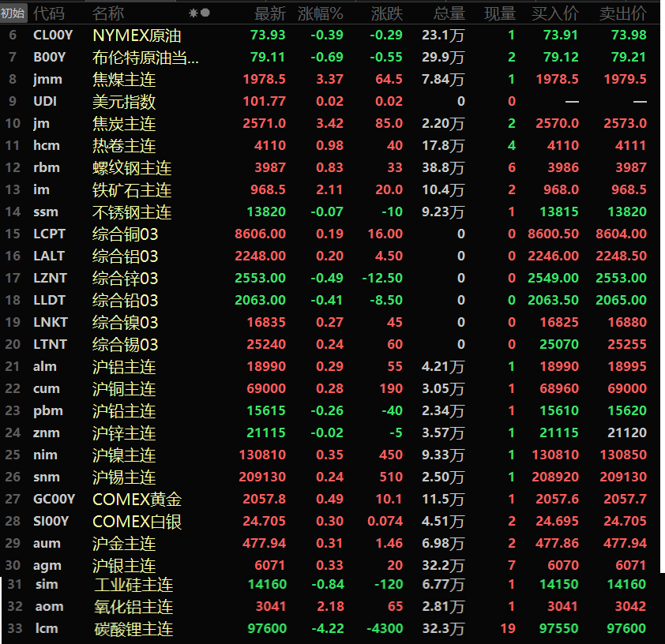Click the 买入价 column header
This screenshot has width=665, height=644.
point(554,13)
